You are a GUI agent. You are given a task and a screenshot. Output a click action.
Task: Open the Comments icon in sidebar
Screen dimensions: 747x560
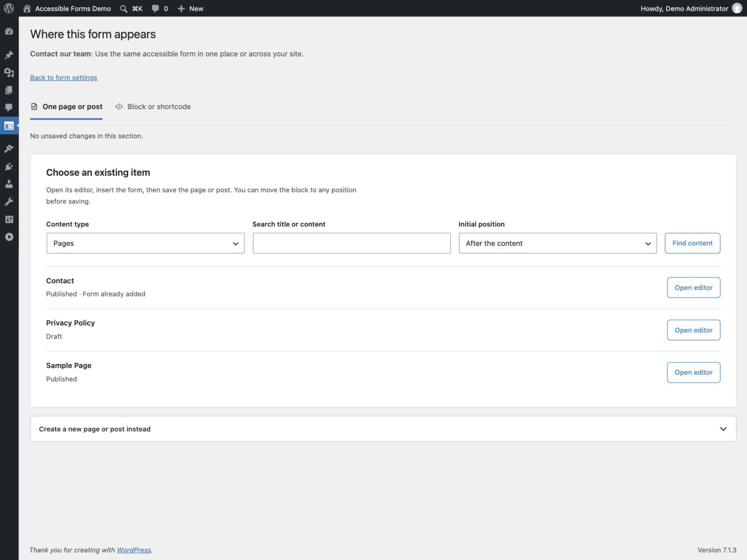(x=9, y=108)
